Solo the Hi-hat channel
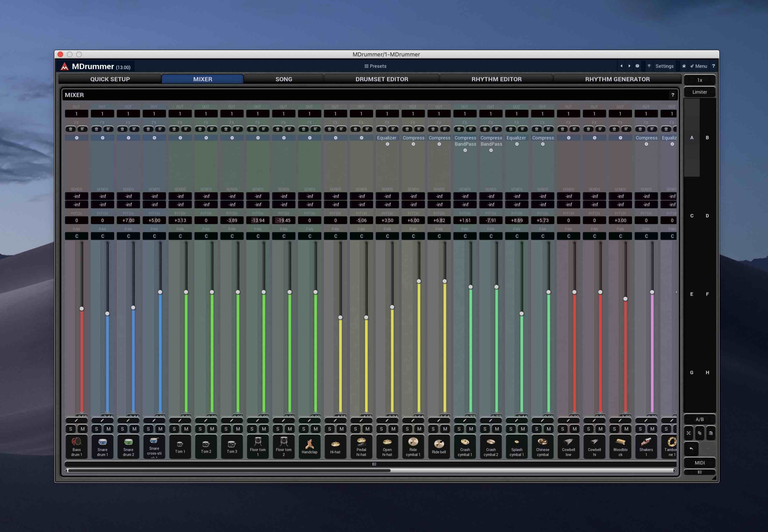Image resolution: width=768 pixels, height=532 pixels. click(330, 429)
